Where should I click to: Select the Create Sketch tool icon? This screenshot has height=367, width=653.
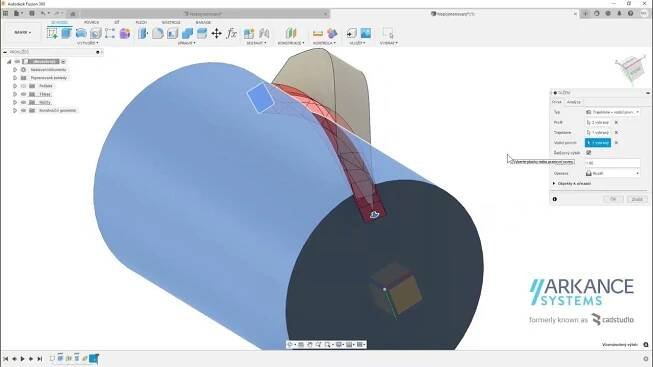point(52,33)
